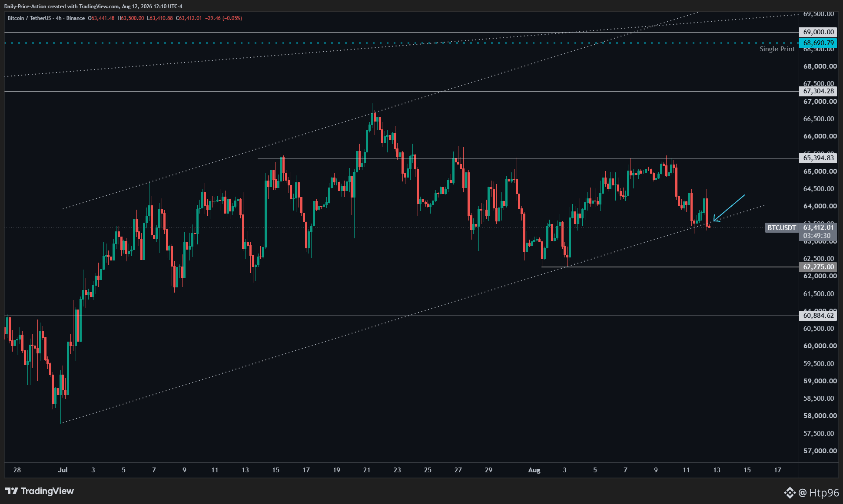Select the close value C63,412.01 in the legend
This screenshot has width=843, height=504.
click(x=189, y=18)
